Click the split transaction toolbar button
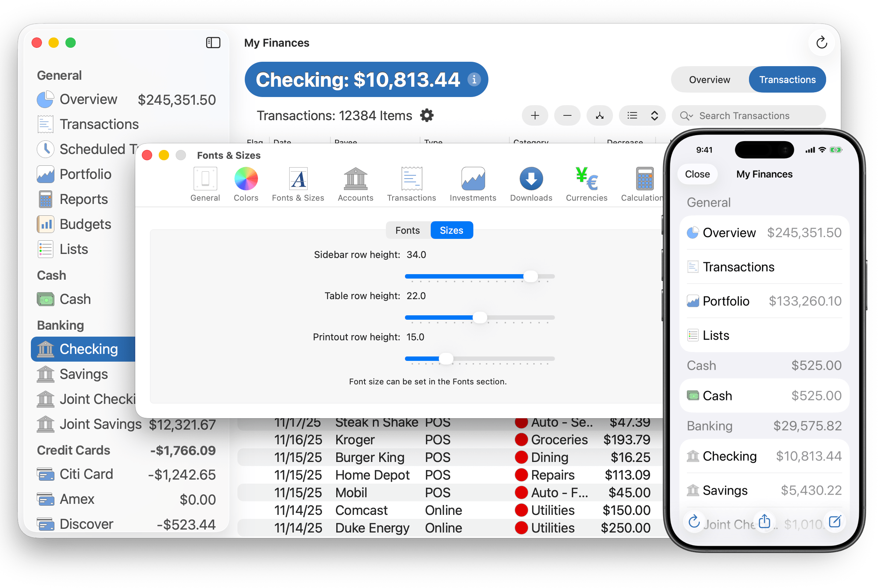882x588 pixels. pos(599,115)
